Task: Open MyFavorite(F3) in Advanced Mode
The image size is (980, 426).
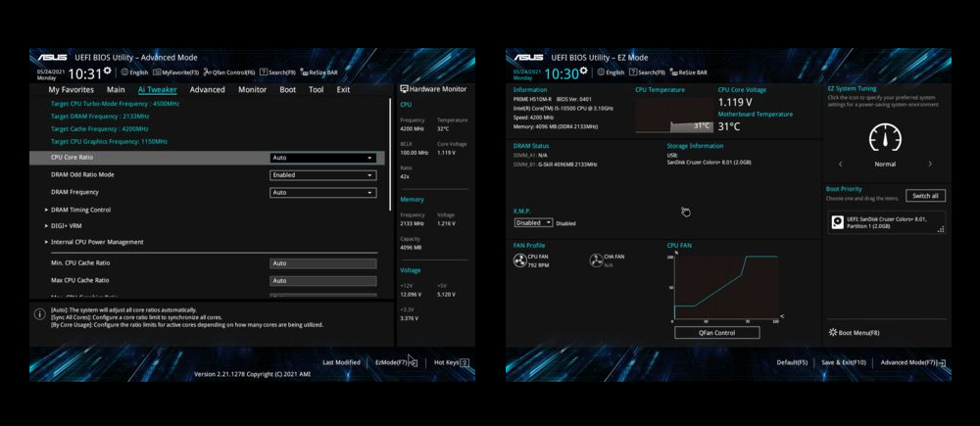Action: click(x=176, y=72)
